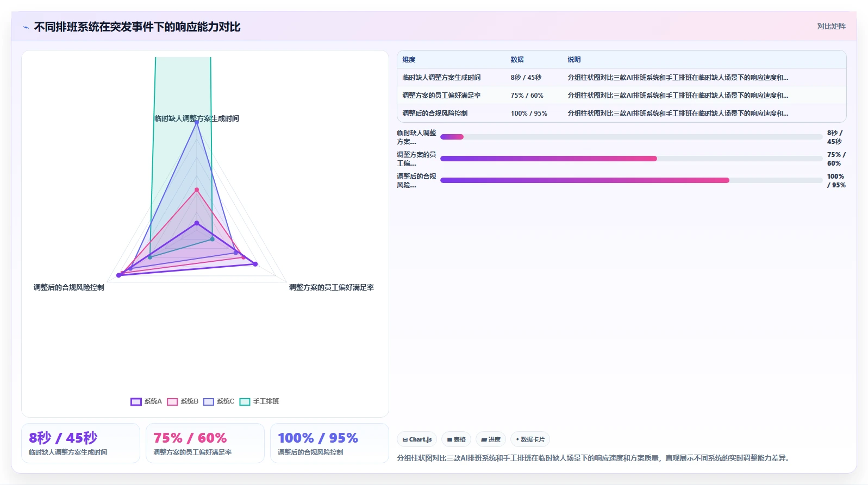
Task: Toggle 系统B legend swatch in chart
Action: pyautogui.click(x=172, y=402)
